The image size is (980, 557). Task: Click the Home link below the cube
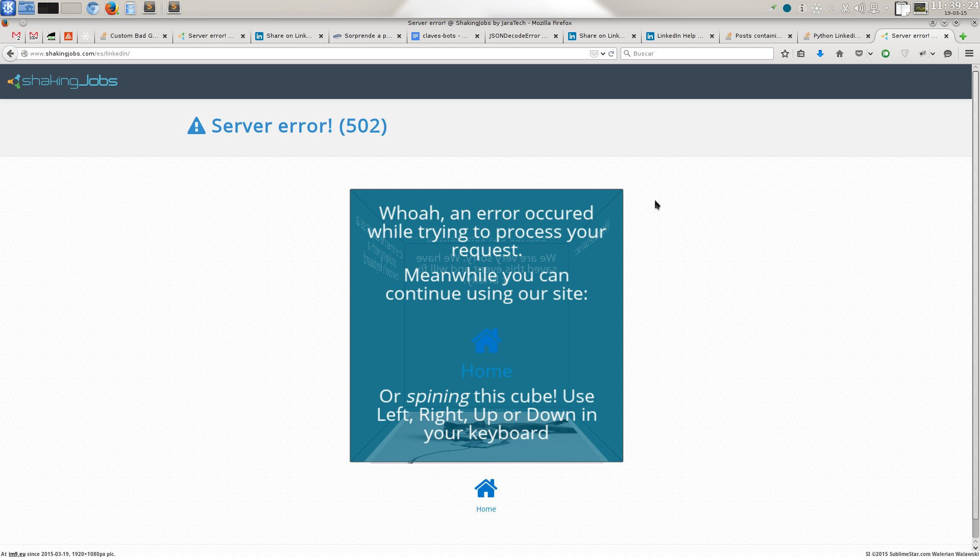point(485,509)
